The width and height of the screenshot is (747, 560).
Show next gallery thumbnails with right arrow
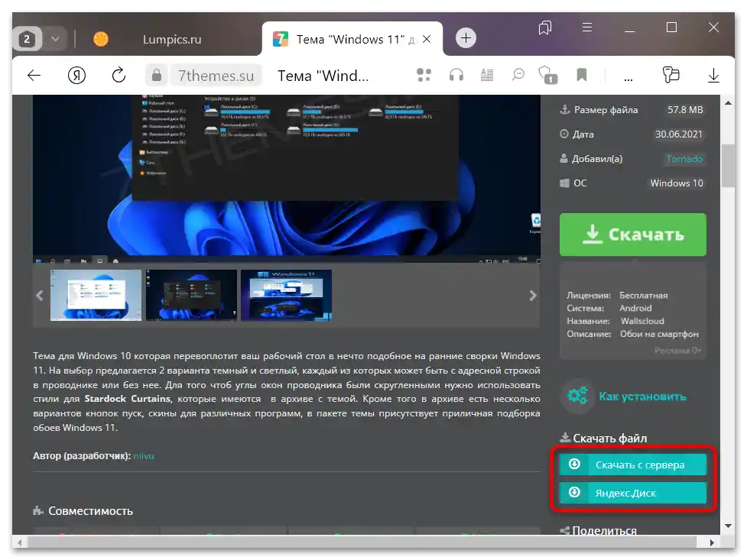tap(533, 296)
